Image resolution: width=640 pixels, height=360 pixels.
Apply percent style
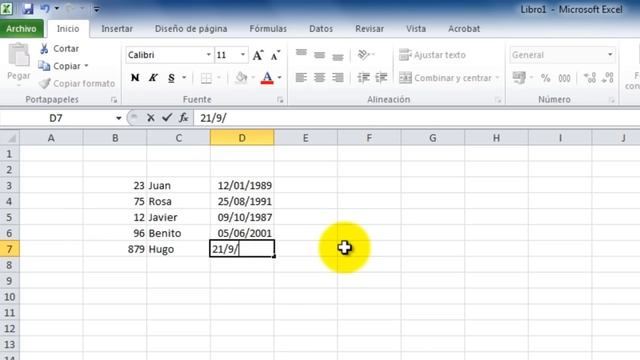(546, 78)
